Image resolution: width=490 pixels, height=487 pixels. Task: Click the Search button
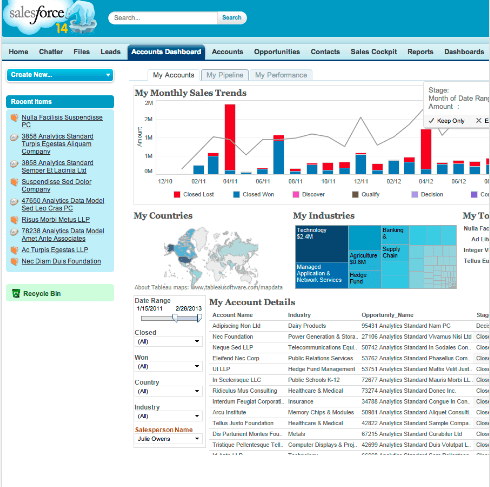(x=232, y=18)
